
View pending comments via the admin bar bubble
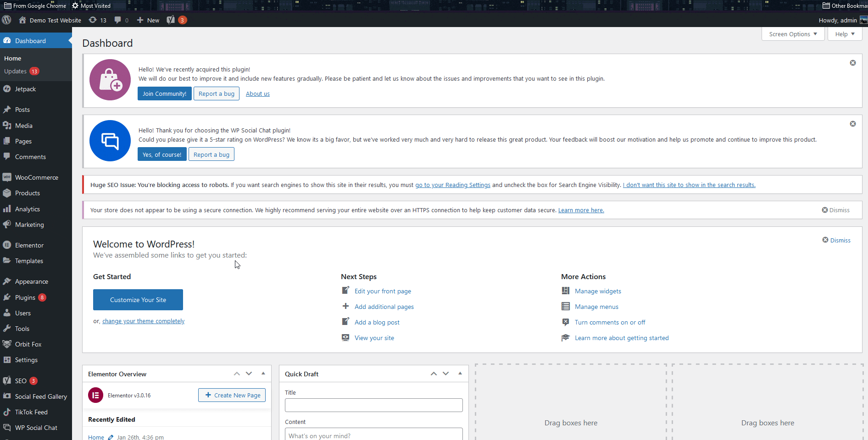click(121, 20)
